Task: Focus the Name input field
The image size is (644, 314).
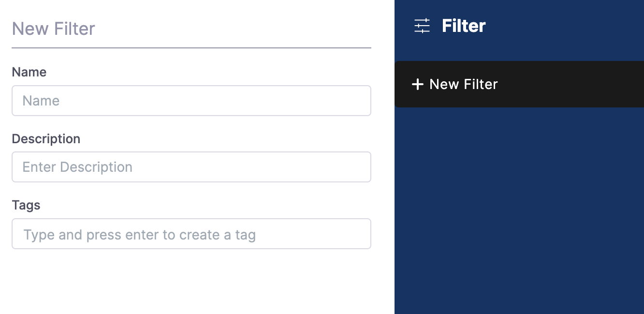Action: pos(191,101)
